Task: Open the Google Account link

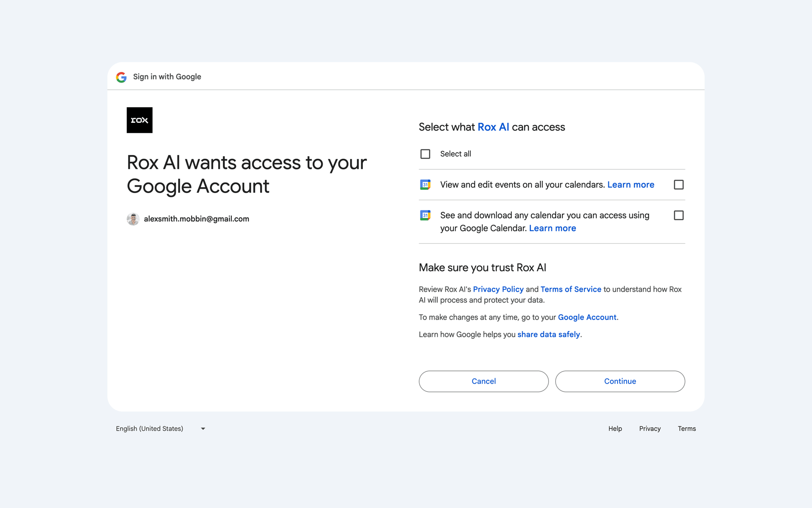Action: 587,317
